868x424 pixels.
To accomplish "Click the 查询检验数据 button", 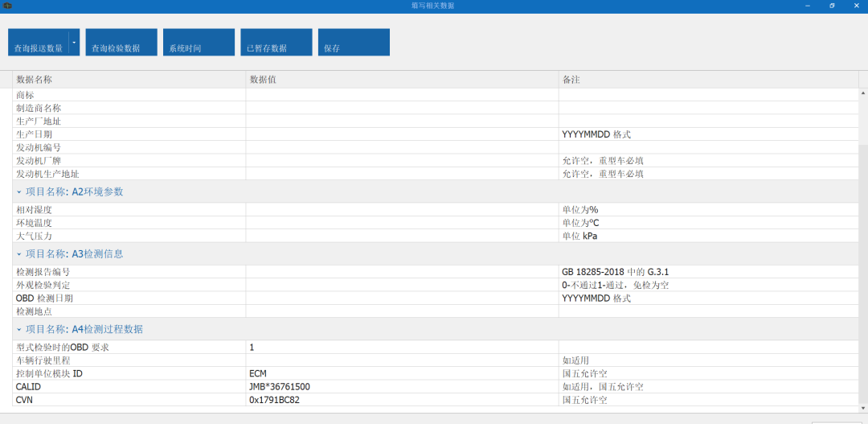I will coord(121,42).
